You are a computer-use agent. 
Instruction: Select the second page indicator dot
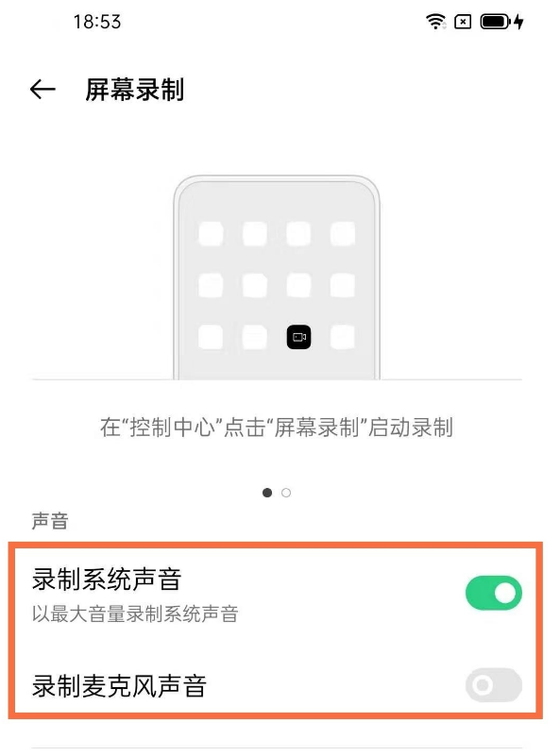pos(286,492)
